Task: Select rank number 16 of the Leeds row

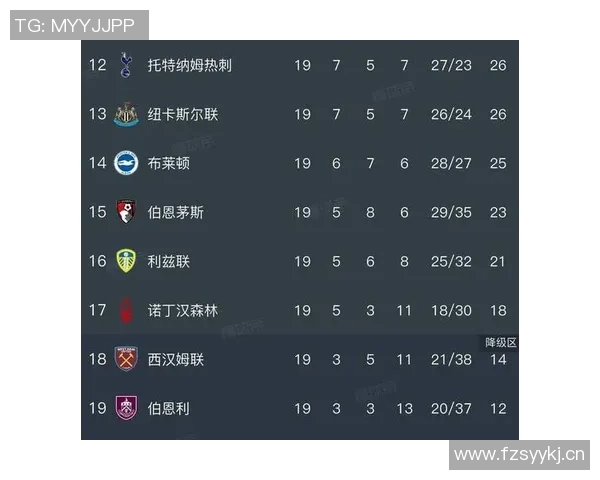Action: click(x=97, y=261)
